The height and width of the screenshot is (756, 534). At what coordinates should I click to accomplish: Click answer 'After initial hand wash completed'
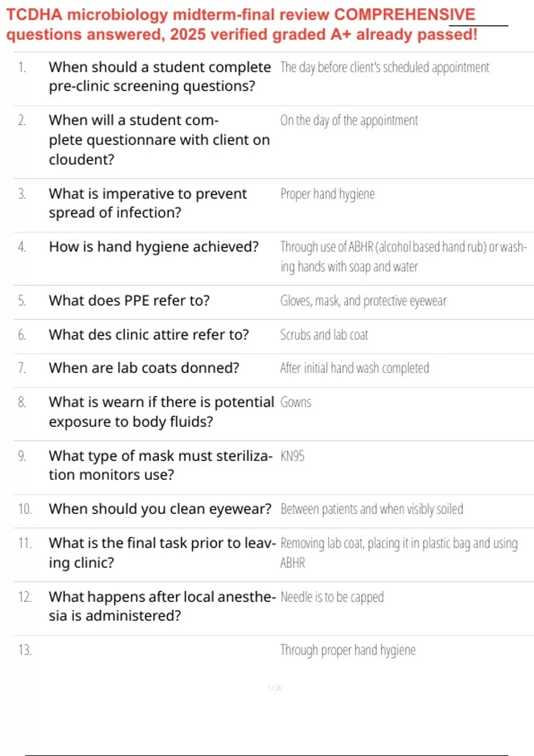[x=355, y=368]
